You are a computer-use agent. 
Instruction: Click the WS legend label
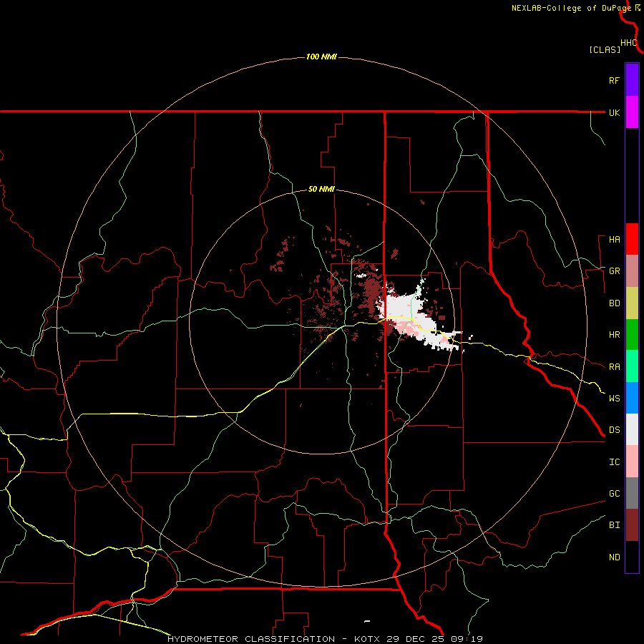614,399
